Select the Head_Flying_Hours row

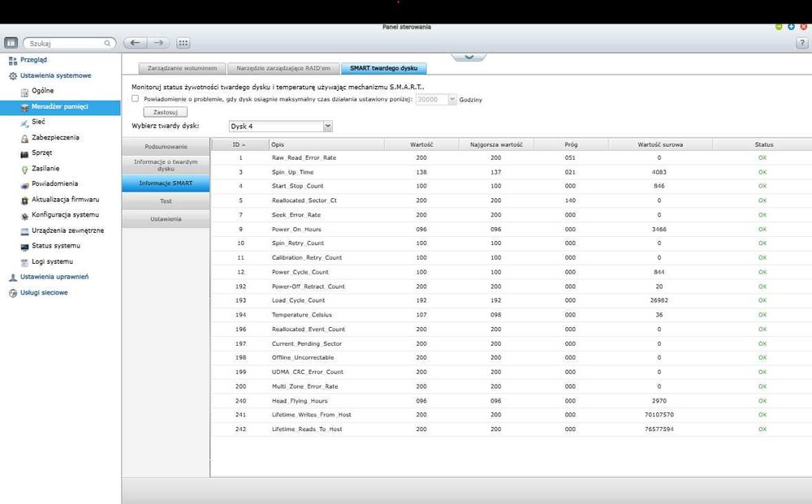pyautogui.click(x=512, y=401)
